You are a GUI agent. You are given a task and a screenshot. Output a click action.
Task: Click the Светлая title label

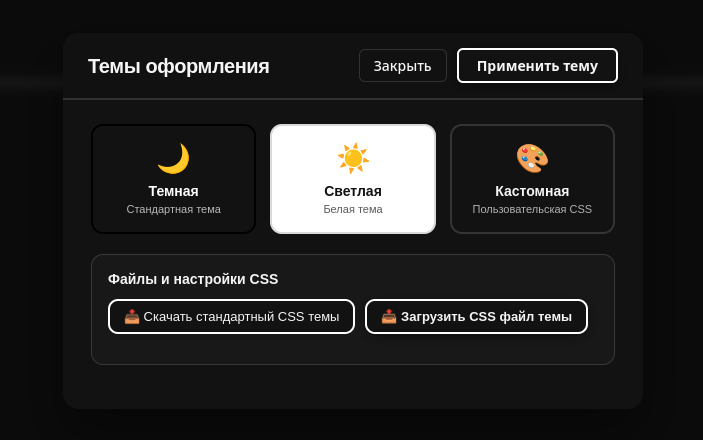tap(353, 191)
